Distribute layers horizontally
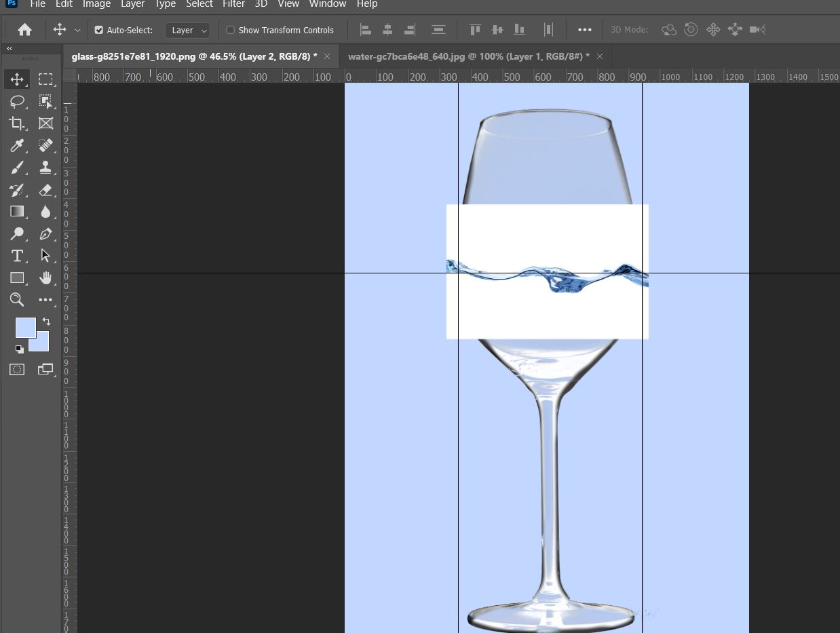Viewport: 840px width, 633px height. tap(548, 30)
